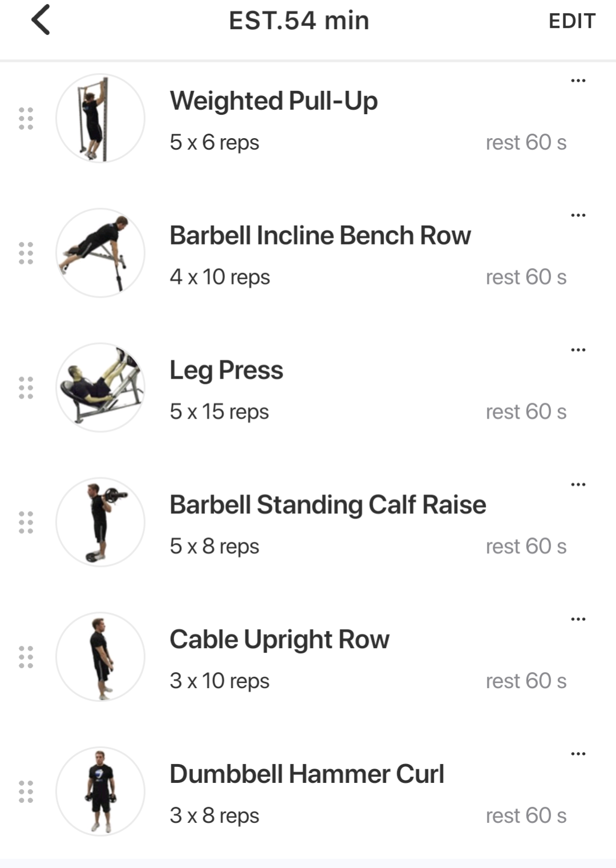
Task: Open more options for Weighted Pull-Up
Action: click(x=578, y=81)
